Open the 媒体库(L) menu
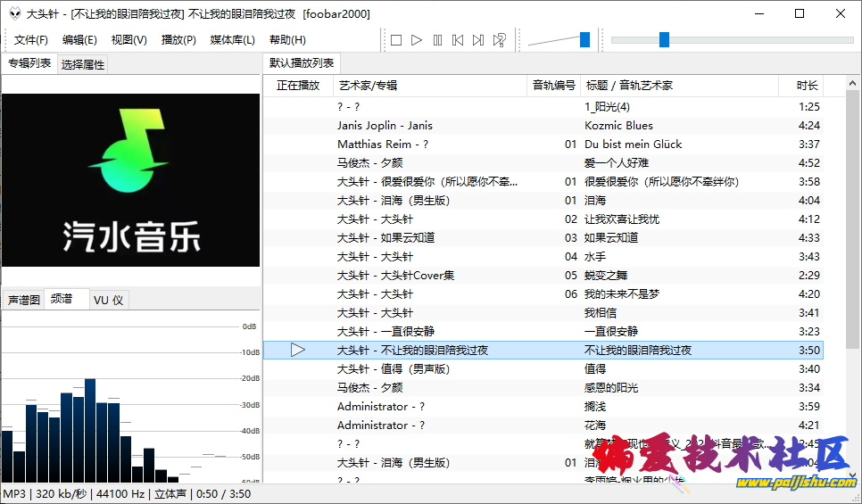Screen dimensions: 862x504 tap(233, 40)
